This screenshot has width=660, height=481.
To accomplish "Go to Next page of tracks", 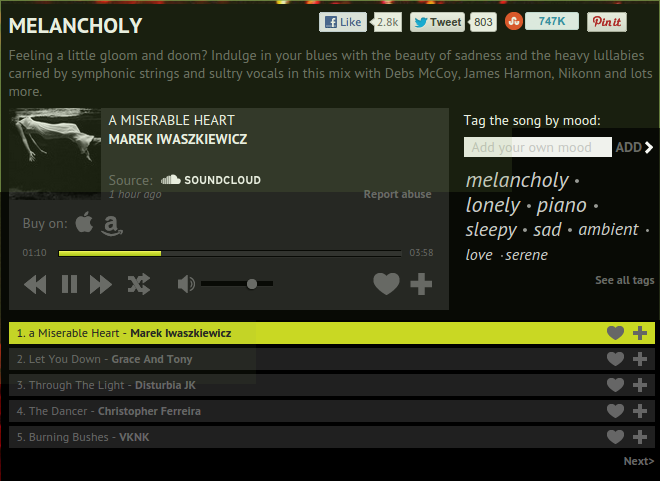I will click(x=639, y=461).
